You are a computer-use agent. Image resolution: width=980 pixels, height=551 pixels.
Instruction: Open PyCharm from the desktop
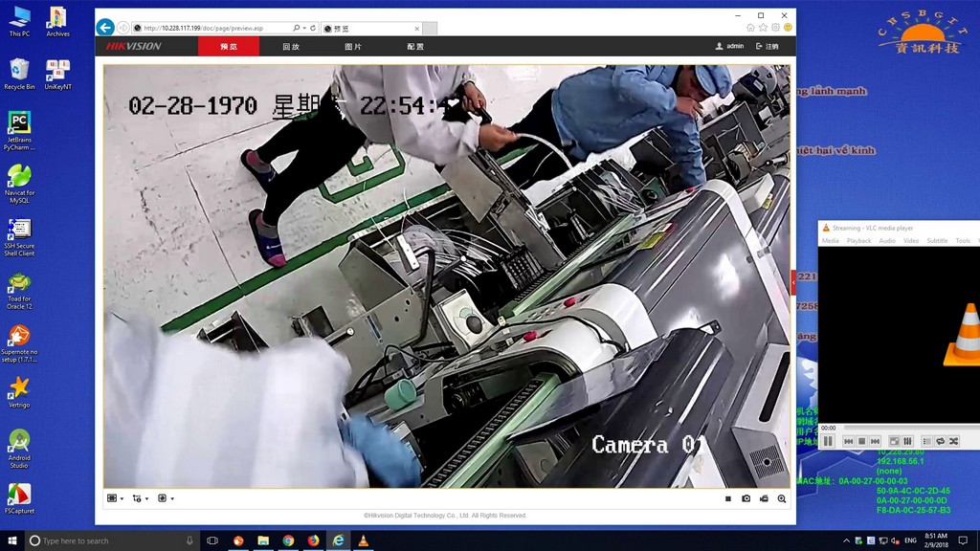[x=19, y=131]
